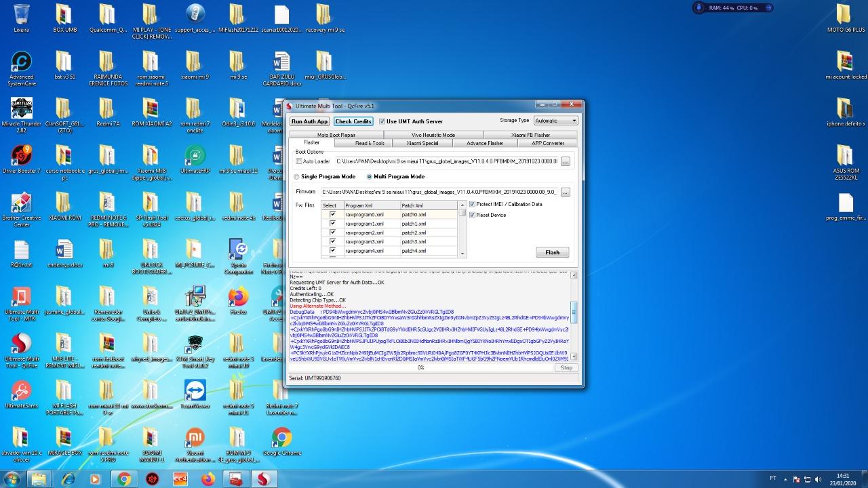This screenshot has width=868, height=488.
Task: Browse for the boot loader file
Action: coord(565,161)
